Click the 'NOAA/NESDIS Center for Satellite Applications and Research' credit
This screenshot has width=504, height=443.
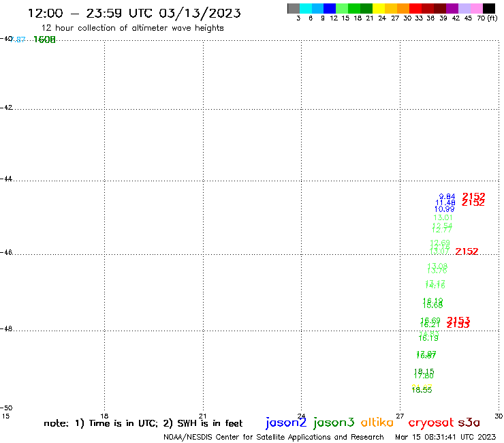pos(274,438)
